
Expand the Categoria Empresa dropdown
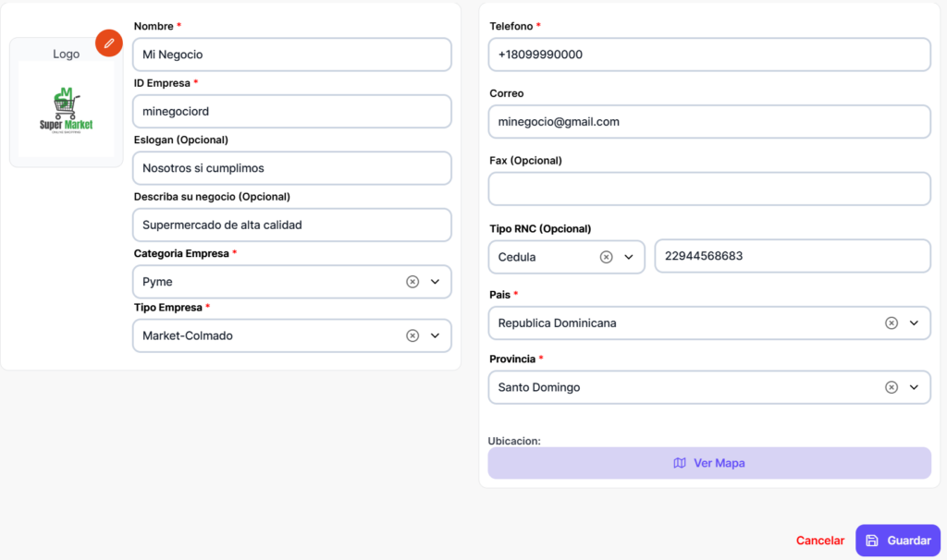[x=435, y=282]
